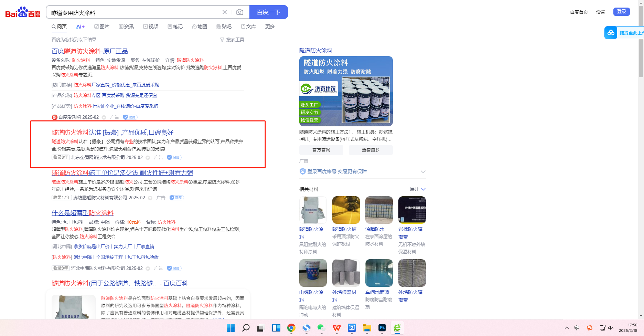Open Google Chrome from the taskbar
644x336 pixels.
coord(291,328)
